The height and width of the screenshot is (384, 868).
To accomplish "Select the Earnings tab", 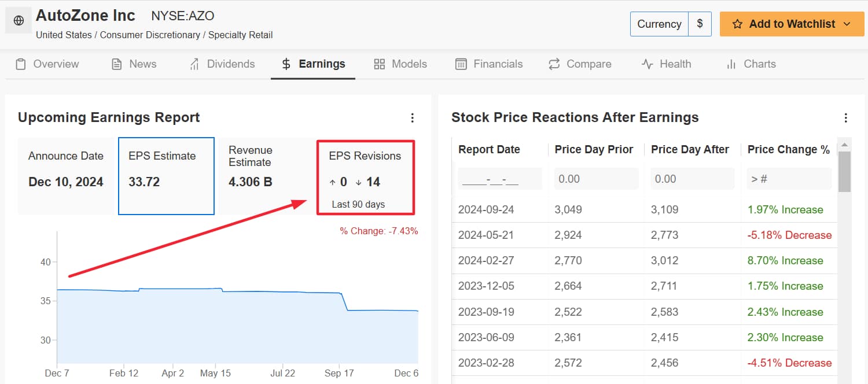I will click(x=313, y=64).
